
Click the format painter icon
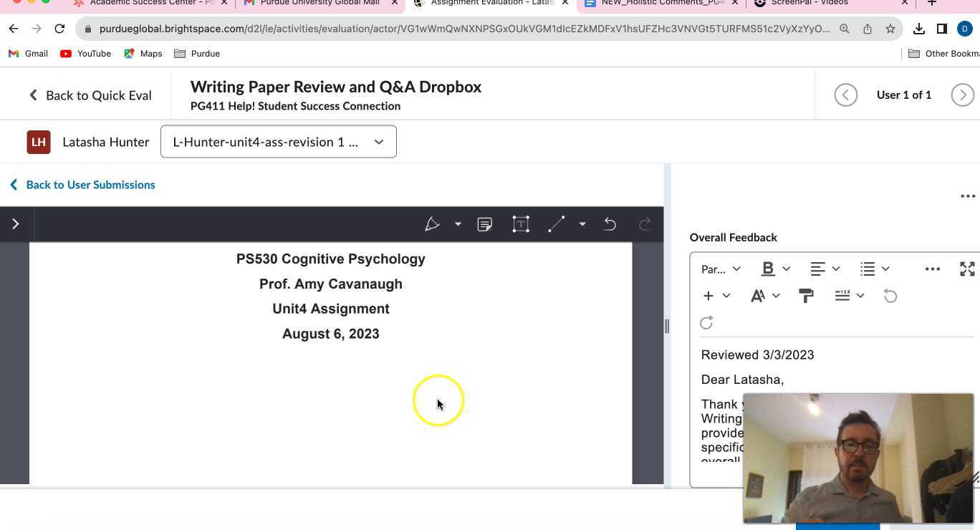coord(806,296)
